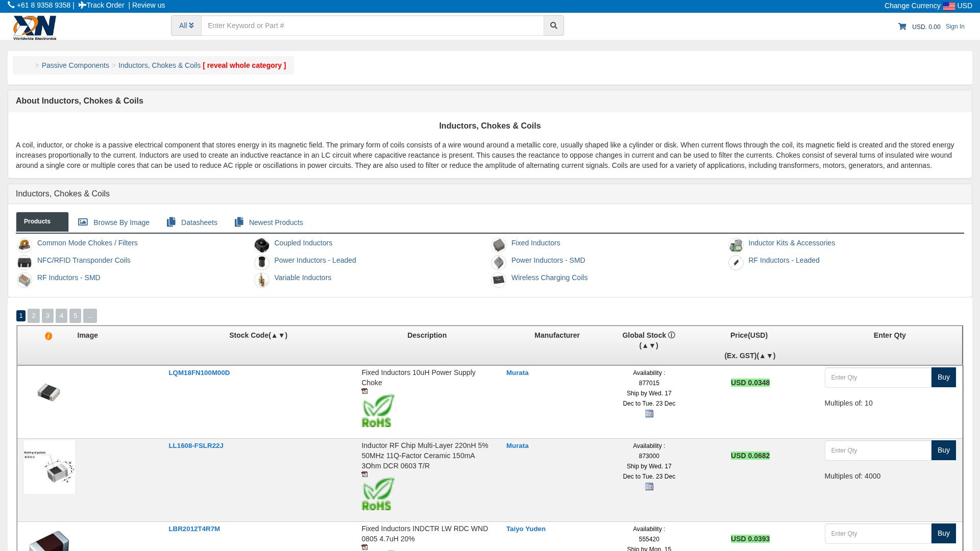This screenshot has height=551, width=980.
Task: Focus quantity field for LQM18FN100M00D
Action: [x=878, y=378]
